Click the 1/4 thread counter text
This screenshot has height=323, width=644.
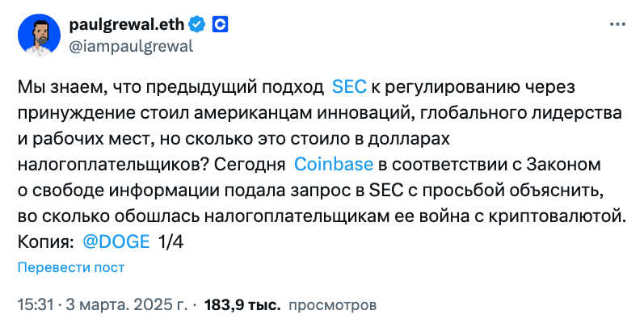tap(170, 241)
